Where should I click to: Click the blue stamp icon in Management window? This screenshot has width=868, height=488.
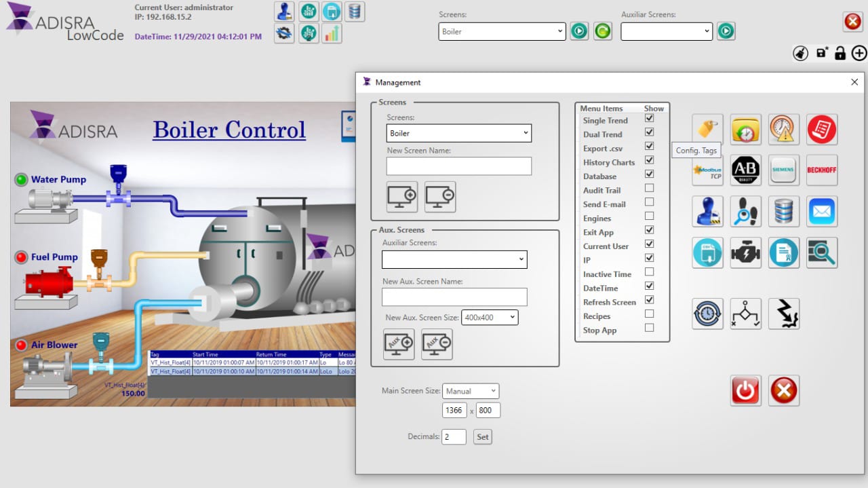pyautogui.click(x=707, y=211)
